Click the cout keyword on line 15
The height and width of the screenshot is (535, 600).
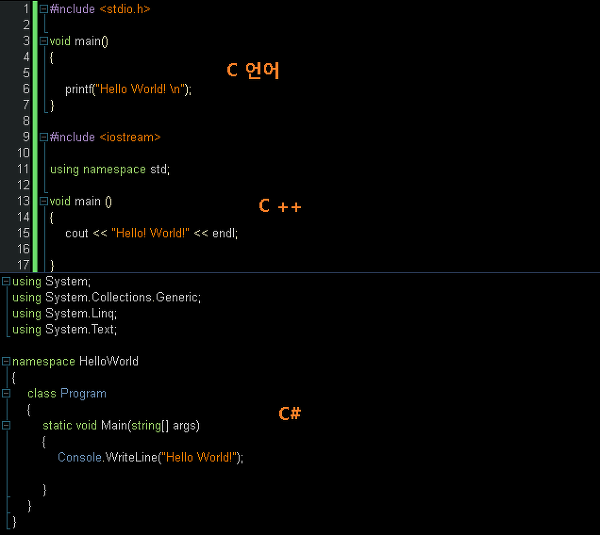(x=77, y=233)
